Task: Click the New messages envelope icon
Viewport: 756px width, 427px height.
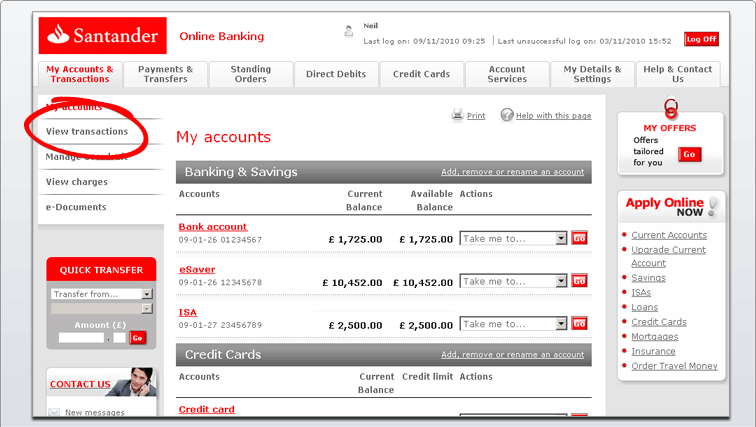Action: [x=54, y=412]
